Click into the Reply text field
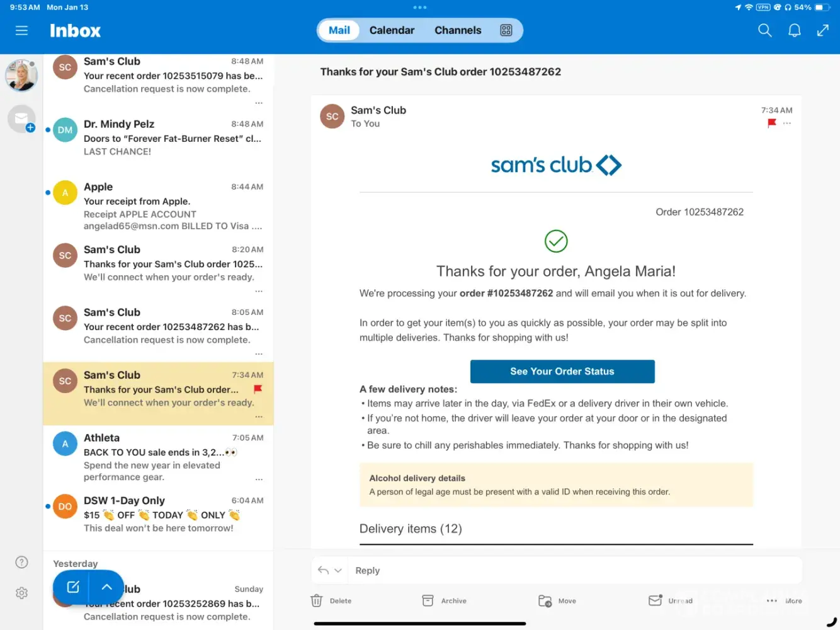840x630 pixels. [x=567, y=571]
